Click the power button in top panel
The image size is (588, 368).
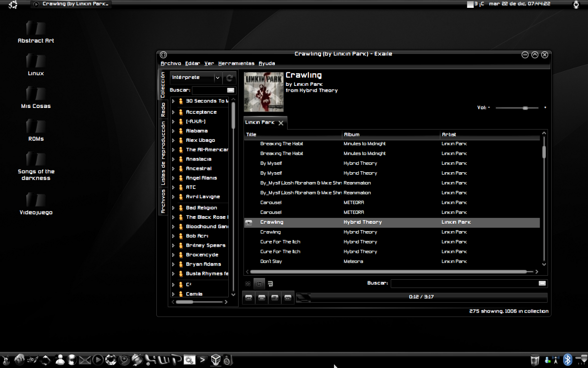coord(576,4)
